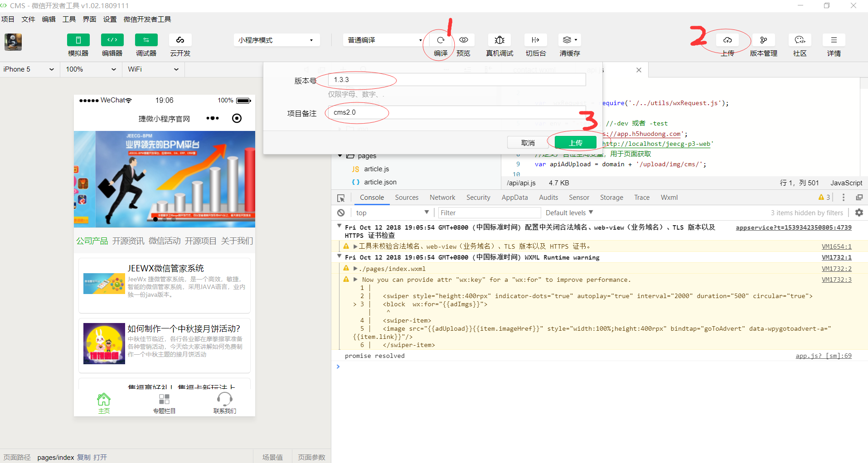Click the mini program menu dots icon
This screenshot has height=463, width=868.
coord(213,118)
